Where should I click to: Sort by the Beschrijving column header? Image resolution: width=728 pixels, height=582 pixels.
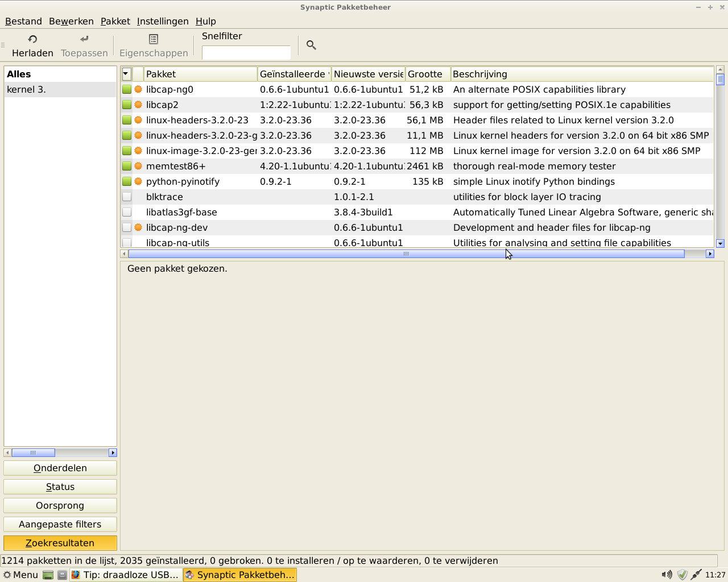[x=582, y=74]
